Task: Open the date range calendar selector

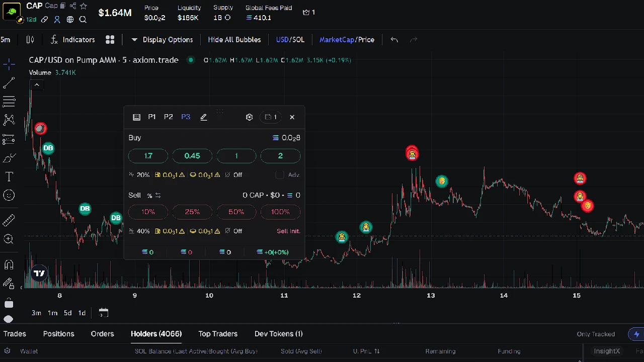Action: click(103, 313)
